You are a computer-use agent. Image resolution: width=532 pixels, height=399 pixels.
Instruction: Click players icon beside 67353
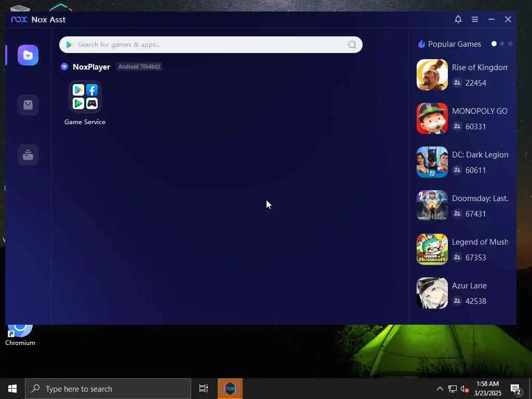tap(457, 257)
